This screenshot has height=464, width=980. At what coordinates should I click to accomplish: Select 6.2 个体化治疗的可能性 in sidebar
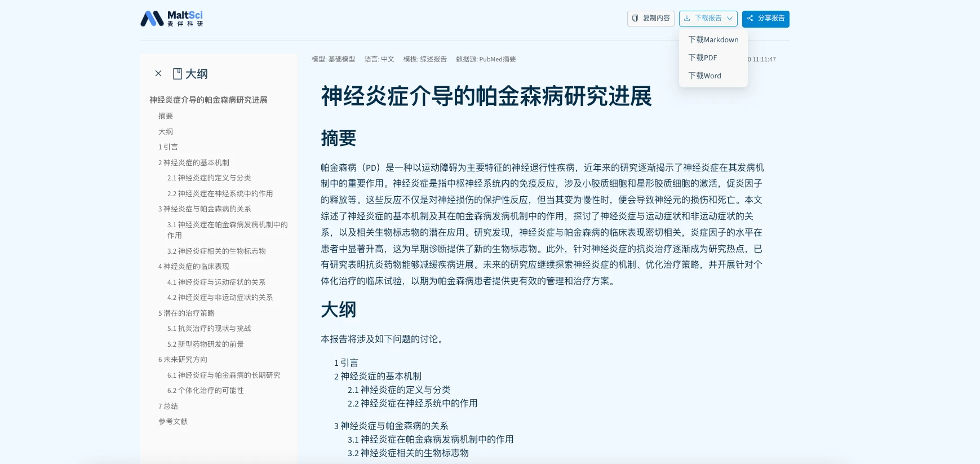point(206,390)
